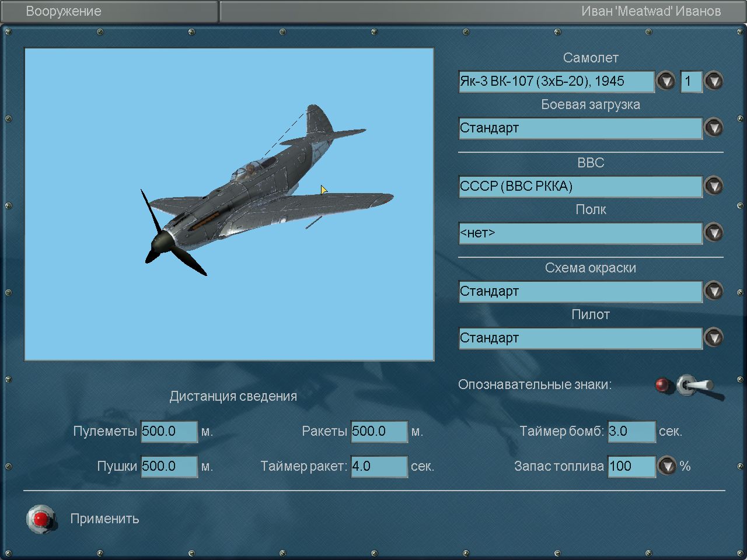Click the Дистанция сведения heading
The width and height of the screenshot is (747, 560).
pos(233,396)
